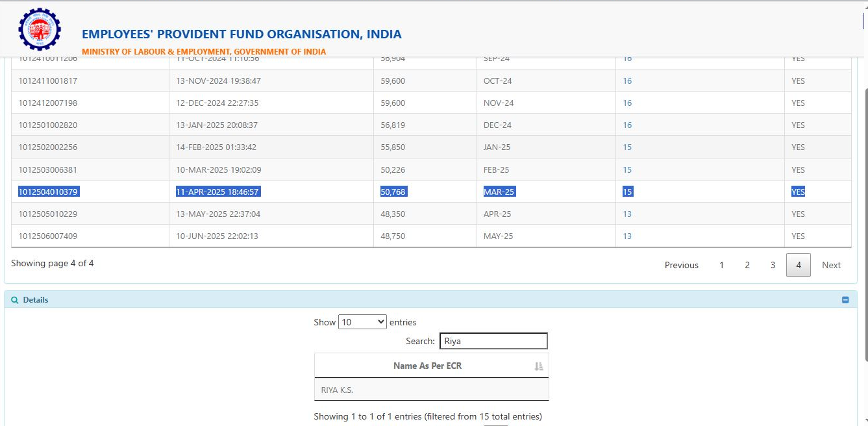Image resolution: width=868 pixels, height=426 pixels.
Task: Click the Details magnifier icon
Action: click(15, 300)
